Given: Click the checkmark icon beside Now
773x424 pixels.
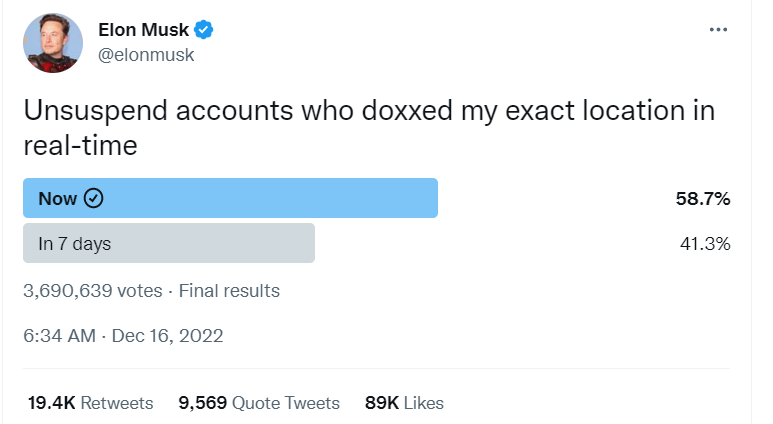Looking at the screenshot, I should 93,198.
